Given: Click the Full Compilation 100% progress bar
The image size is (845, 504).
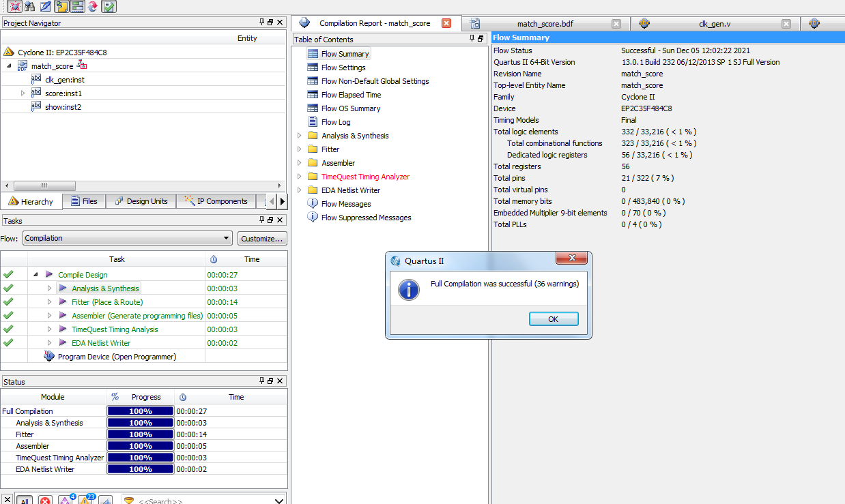Looking at the screenshot, I should 141,411.
